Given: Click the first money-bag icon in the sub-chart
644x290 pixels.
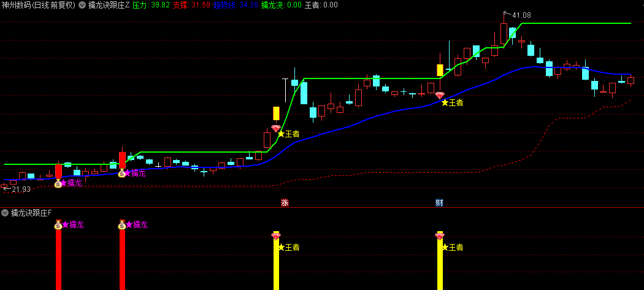Looking at the screenshot, I should pos(58,224).
